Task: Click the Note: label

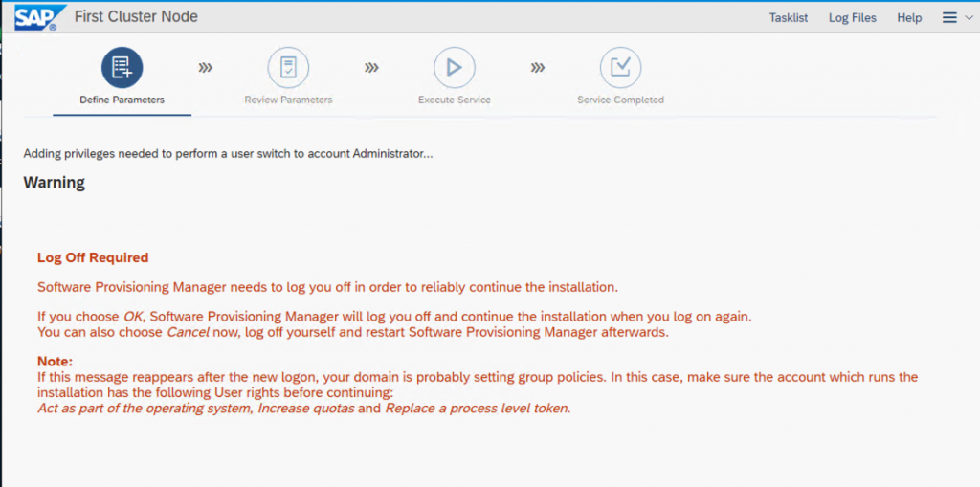Action: pyautogui.click(x=55, y=362)
